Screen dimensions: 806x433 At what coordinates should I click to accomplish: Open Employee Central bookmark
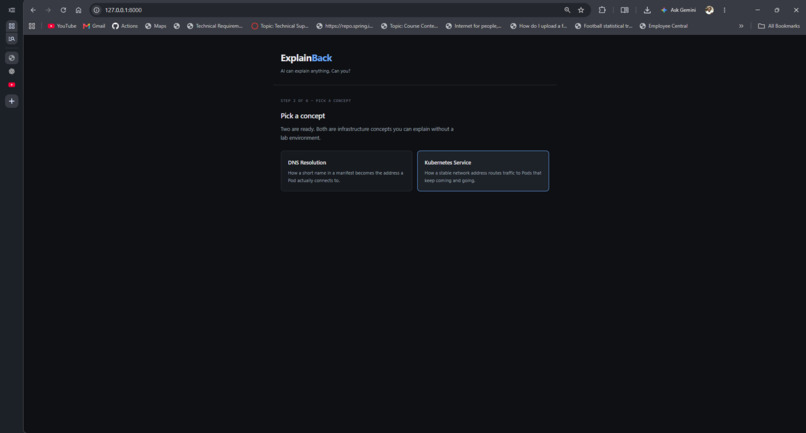664,26
